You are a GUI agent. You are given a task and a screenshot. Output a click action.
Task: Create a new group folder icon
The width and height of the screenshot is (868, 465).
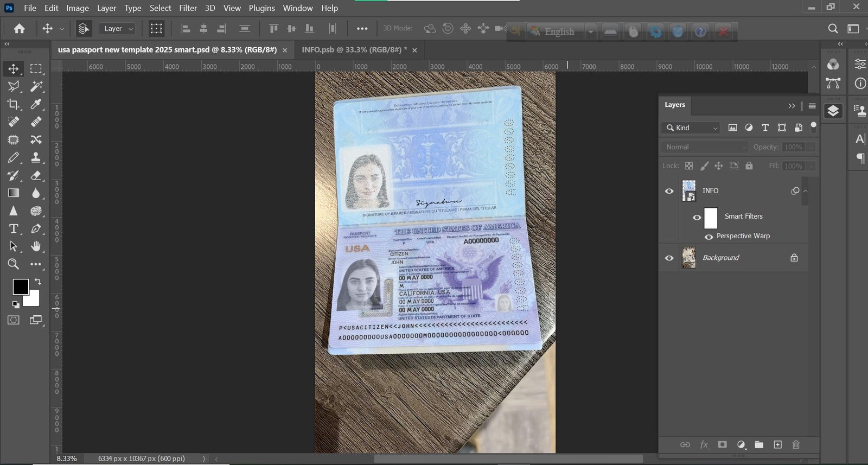click(759, 444)
